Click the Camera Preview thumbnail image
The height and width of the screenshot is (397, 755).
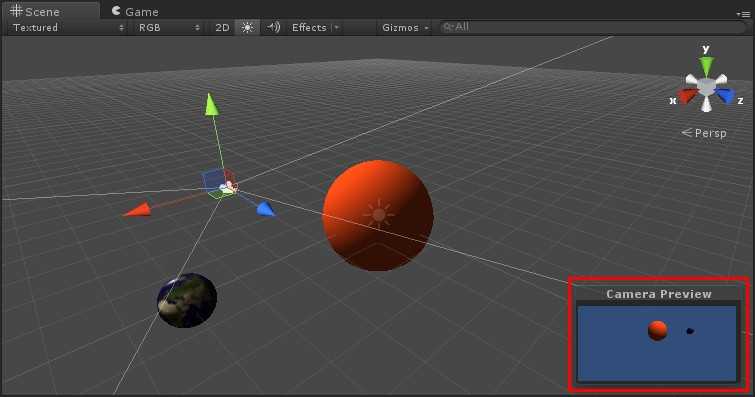pos(657,343)
